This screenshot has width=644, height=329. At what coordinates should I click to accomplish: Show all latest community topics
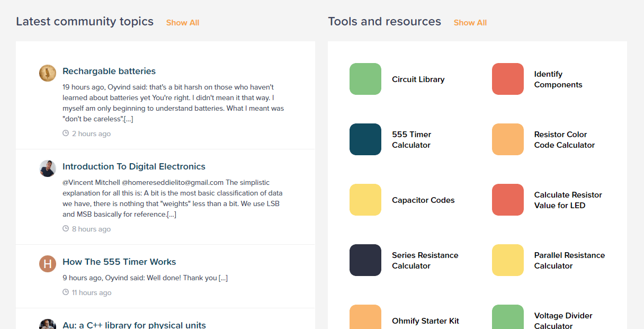point(183,23)
